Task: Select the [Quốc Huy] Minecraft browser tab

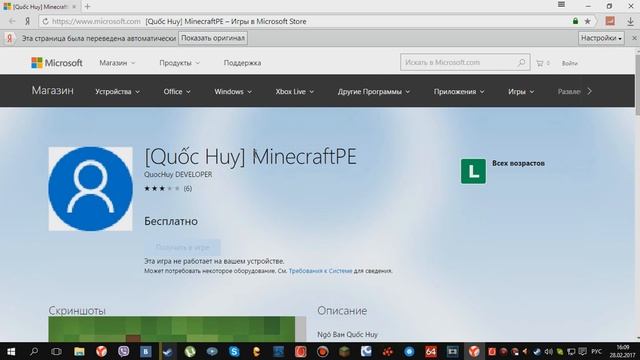Action: (x=40, y=7)
